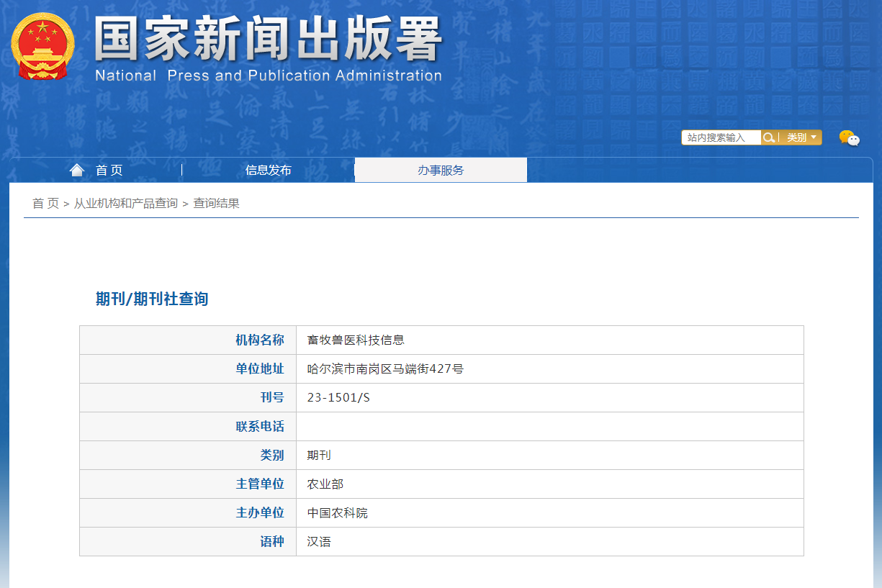Click the national emblem logo
This screenshot has height=588, width=882.
[x=42, y=48]
